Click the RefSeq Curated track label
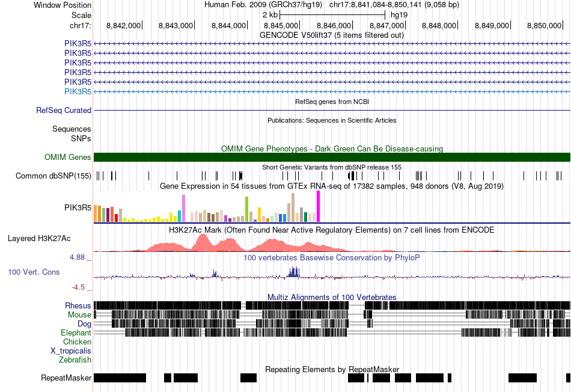 pos(63,110)
